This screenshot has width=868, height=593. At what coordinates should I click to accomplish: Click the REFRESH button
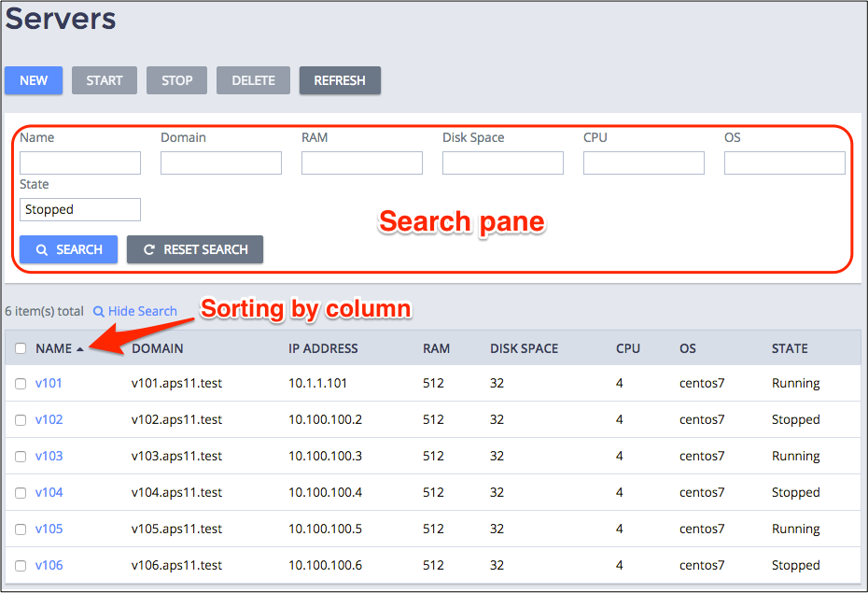tap(340, 80)
